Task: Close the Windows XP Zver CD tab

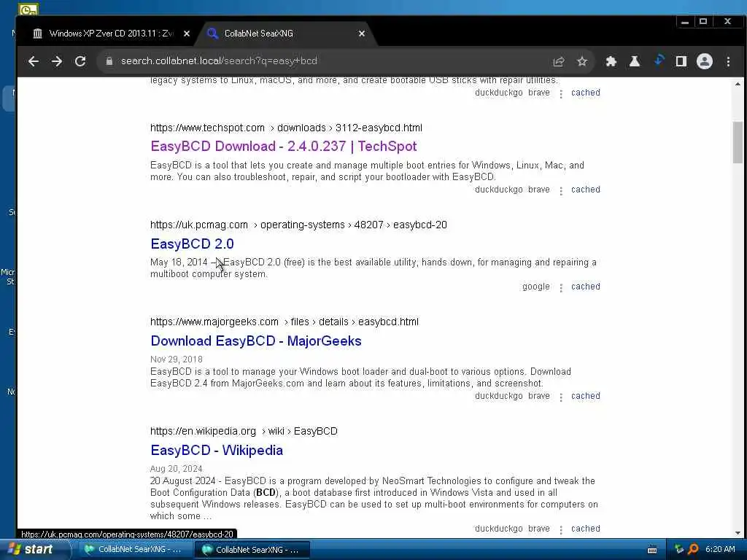Action: click(x=187, y=34)
